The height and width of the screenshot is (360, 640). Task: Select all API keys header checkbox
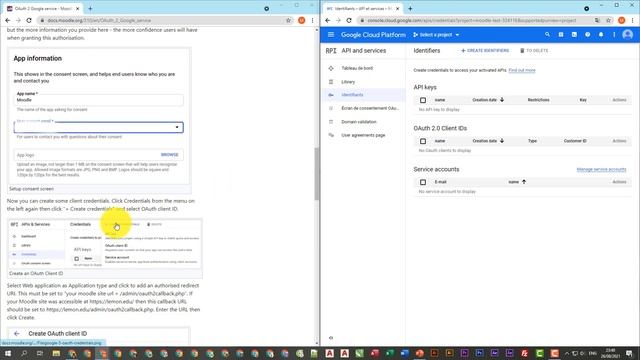[423, 100]
